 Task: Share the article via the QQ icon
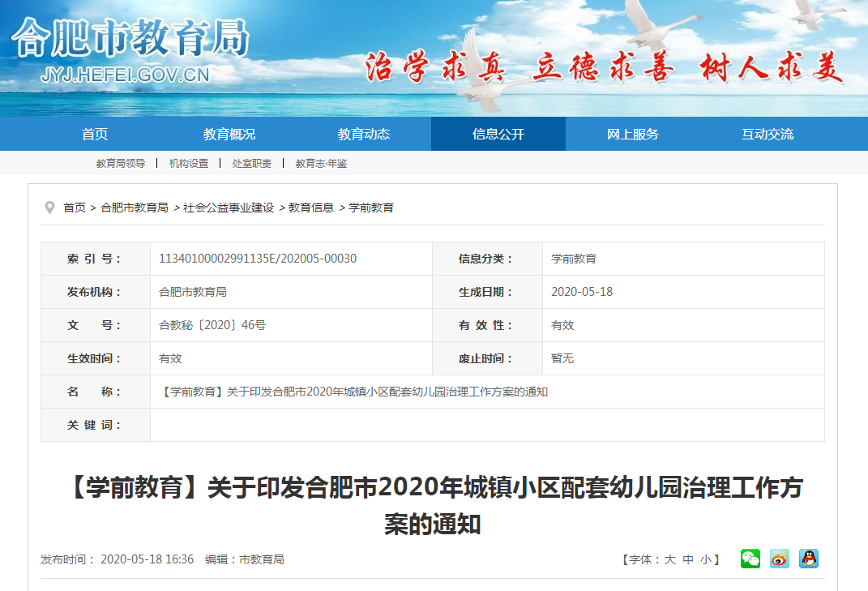(808, 559)
